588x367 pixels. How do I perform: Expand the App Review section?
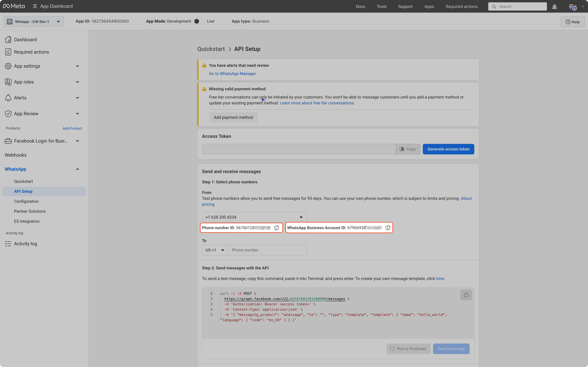point(77,114)
